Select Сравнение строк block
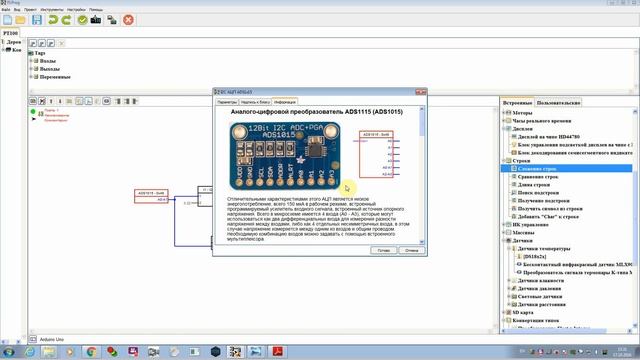The height and width of the screenshot is (360, 640). pyautogui.click(x=538, y=177)
